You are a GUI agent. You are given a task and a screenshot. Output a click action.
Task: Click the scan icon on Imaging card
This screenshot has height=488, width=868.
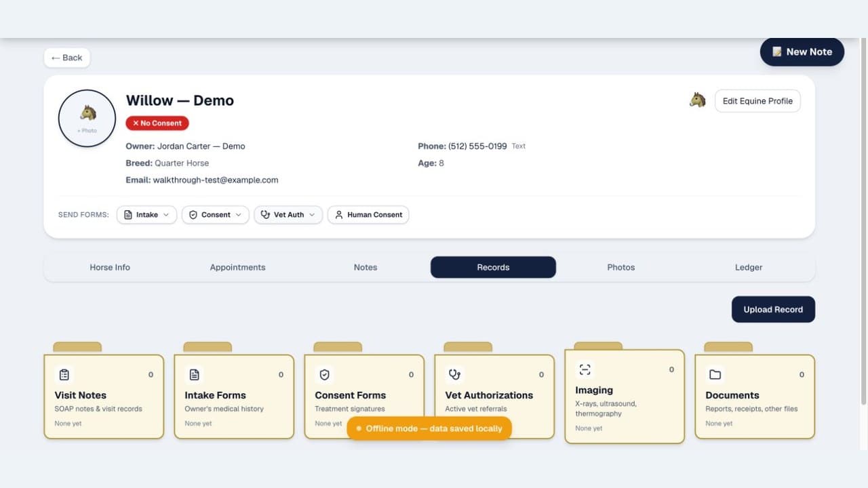tap(585, 369)
